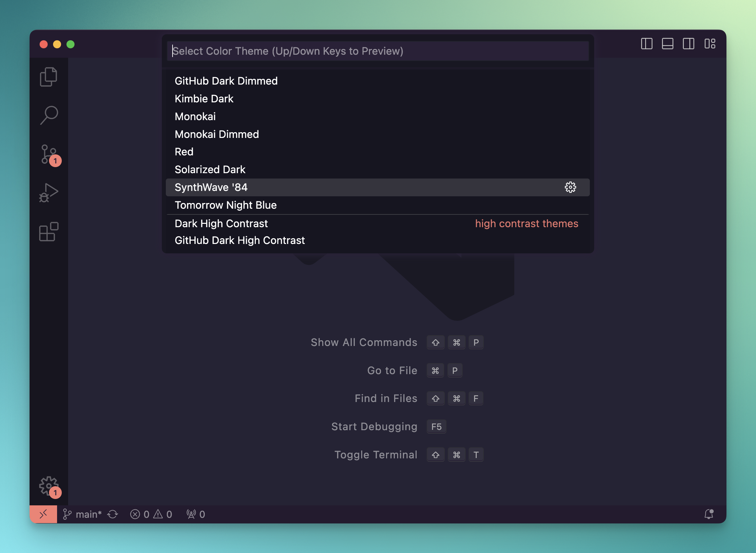
Task: Open notifications bell in status bar
Action: (709, 514)
